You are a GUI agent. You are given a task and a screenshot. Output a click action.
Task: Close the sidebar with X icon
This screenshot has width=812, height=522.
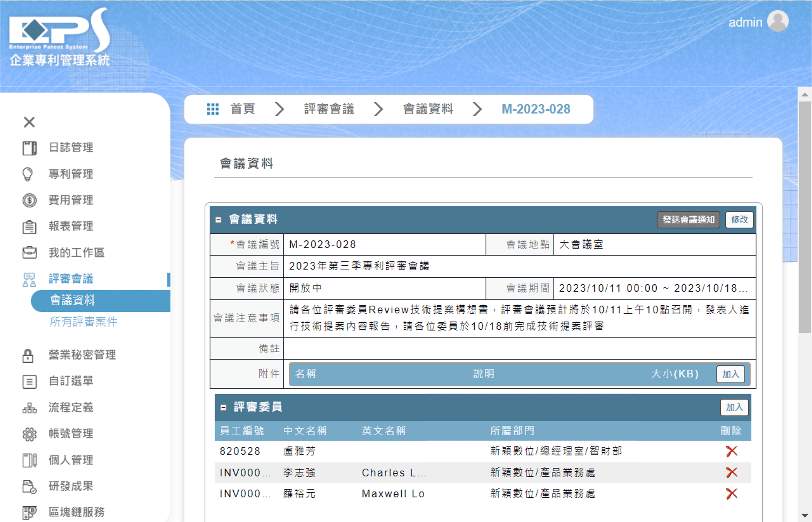[29, 122]
